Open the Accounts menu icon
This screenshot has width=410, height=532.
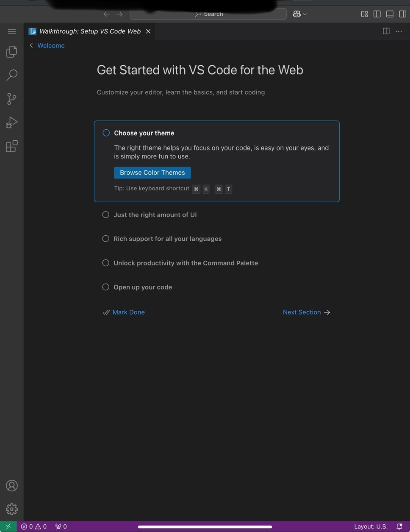[12, 485]
